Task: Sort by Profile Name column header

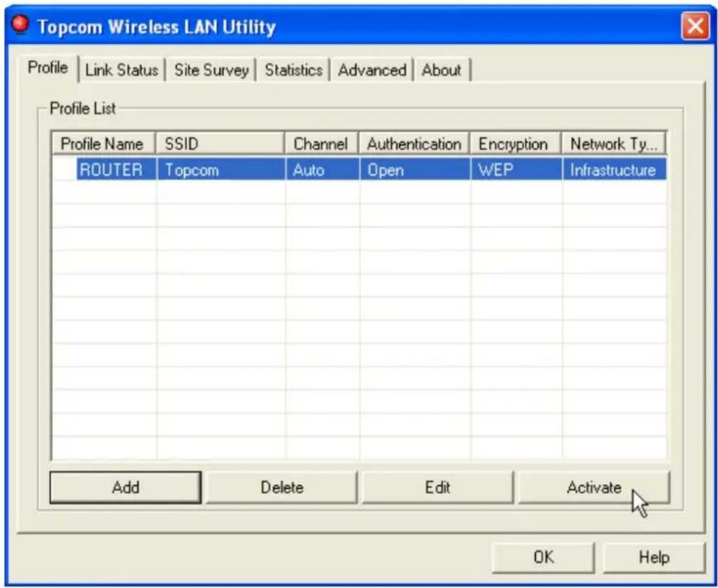Action: pos(103,144)
